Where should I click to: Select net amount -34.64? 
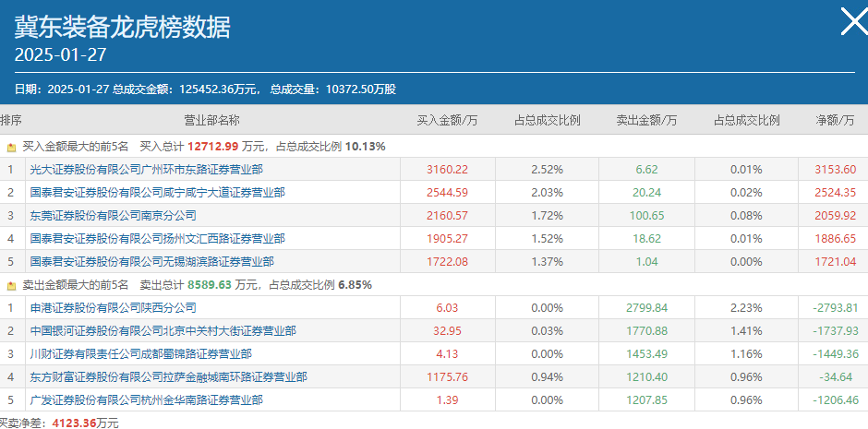(x=836, y=377)
